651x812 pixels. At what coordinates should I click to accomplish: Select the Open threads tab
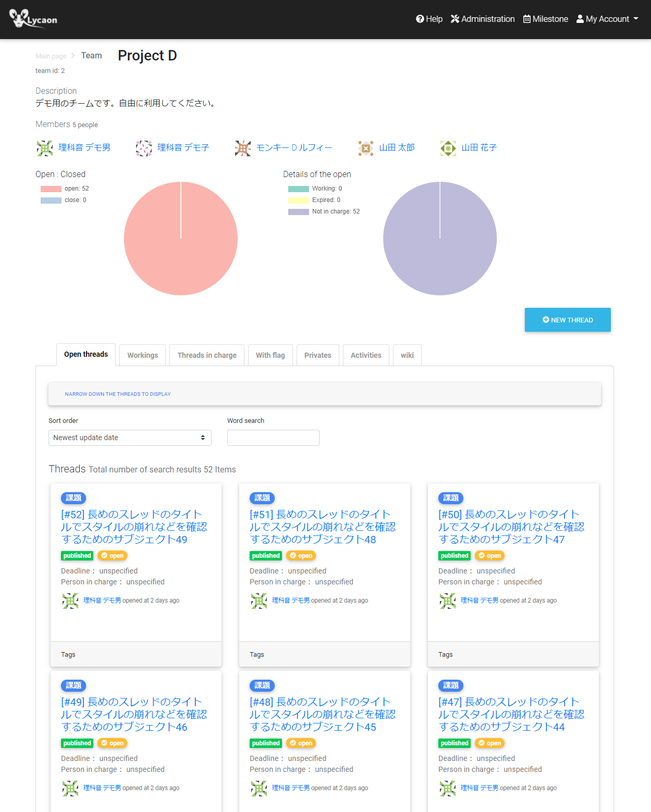86,355
